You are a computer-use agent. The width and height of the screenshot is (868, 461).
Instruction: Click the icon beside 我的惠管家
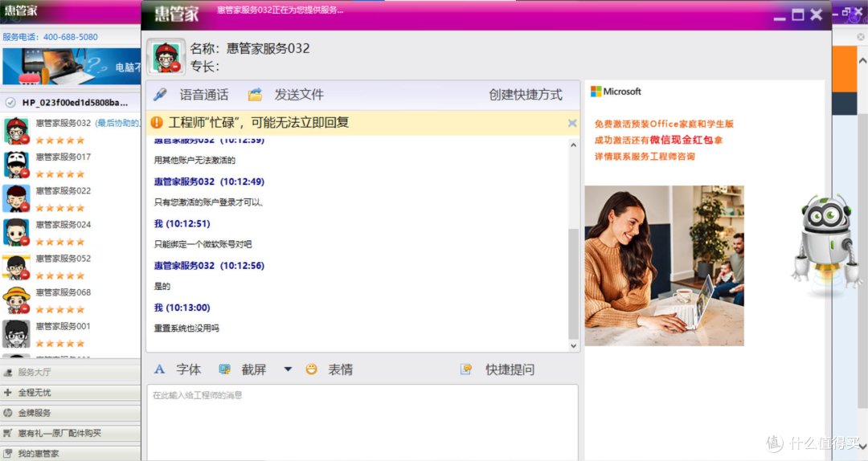coord(8,453)
